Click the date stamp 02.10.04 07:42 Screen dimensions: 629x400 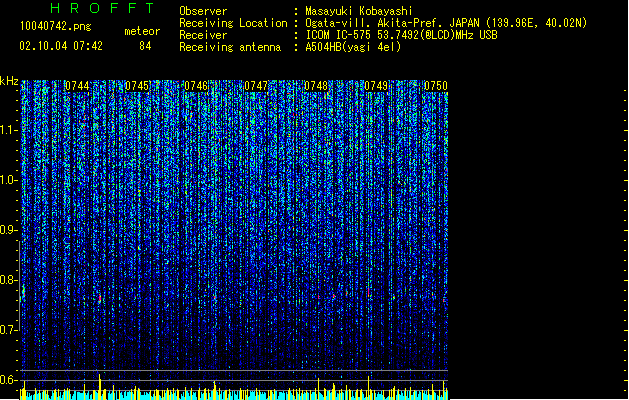tap(61, 46)
